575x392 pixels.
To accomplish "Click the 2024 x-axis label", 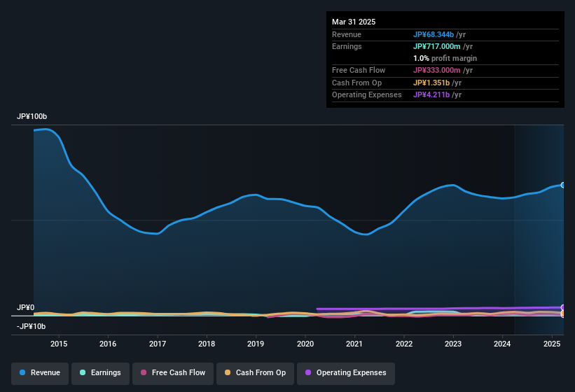I will [x=502, y=344].
